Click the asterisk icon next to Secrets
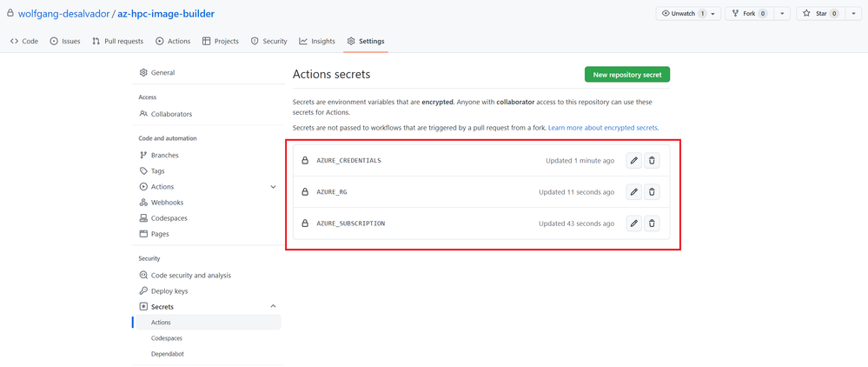868x367 pixels. pyautogui.click(x=143, y=307)
